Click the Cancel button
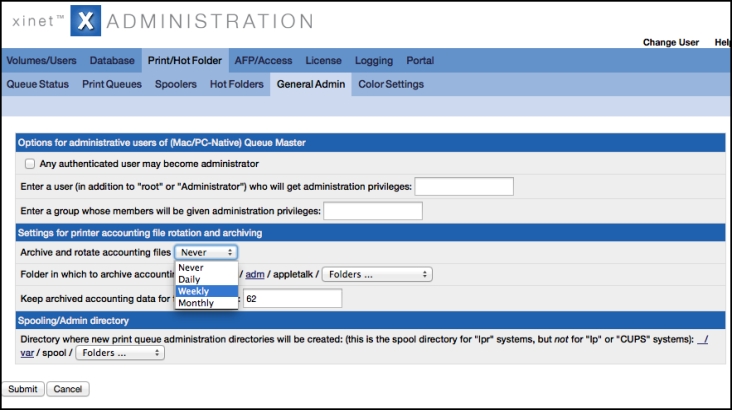732x410 pixels. pos(68,389)
